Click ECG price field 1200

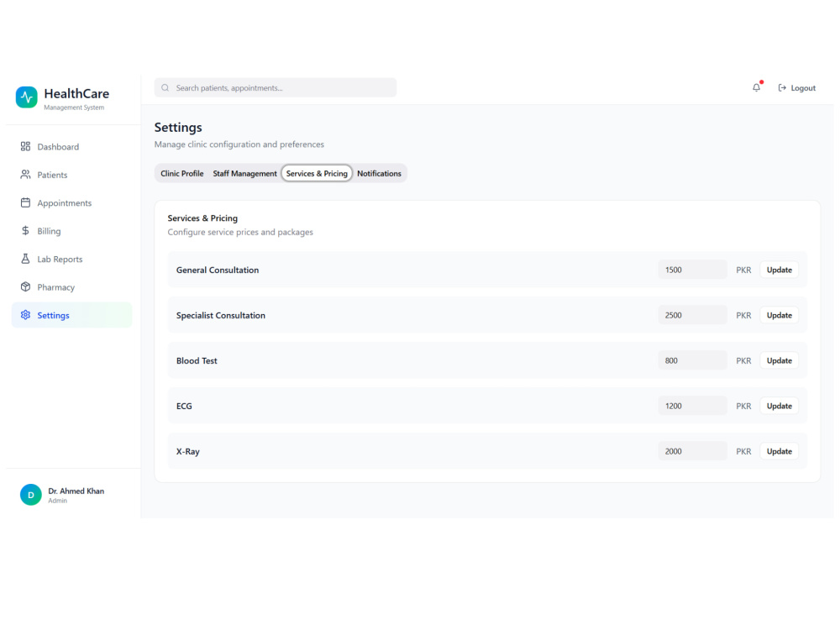click(692, 406)
